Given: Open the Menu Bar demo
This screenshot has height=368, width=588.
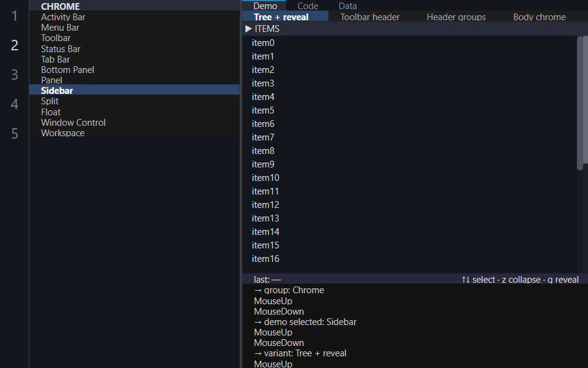Looking at the screenshot, I should pyautogui.click(x=134, y=28).
